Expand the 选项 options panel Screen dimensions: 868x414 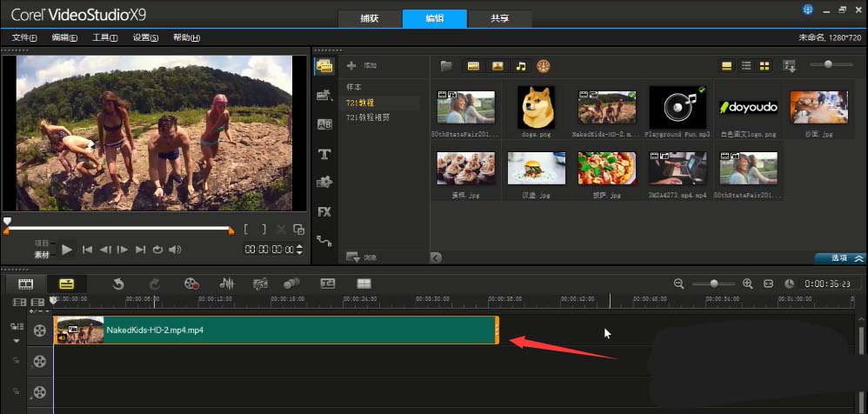840,258
